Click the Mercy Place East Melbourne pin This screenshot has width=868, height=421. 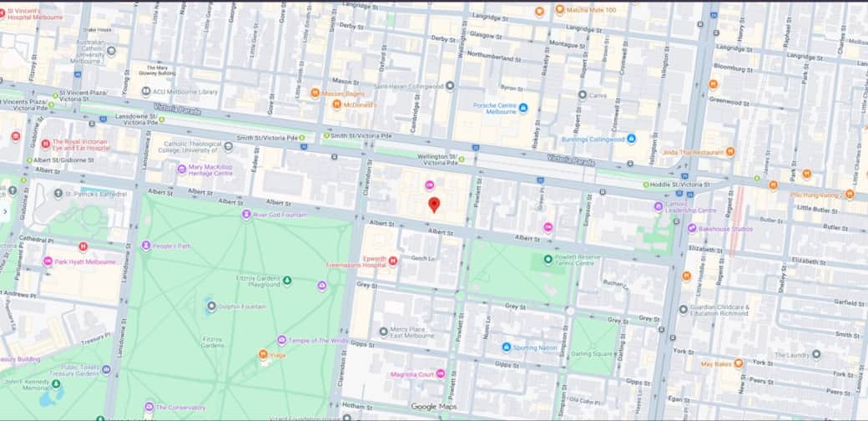384,332
